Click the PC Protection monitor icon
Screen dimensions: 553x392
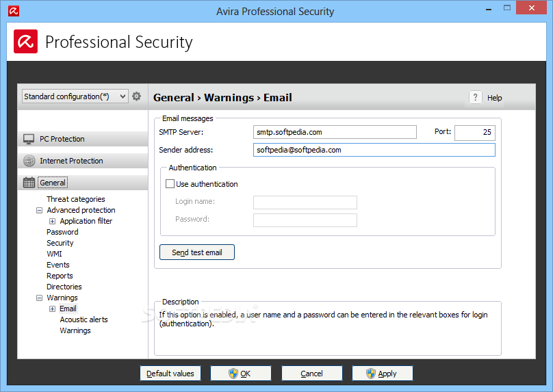click(x=29, y=140)
